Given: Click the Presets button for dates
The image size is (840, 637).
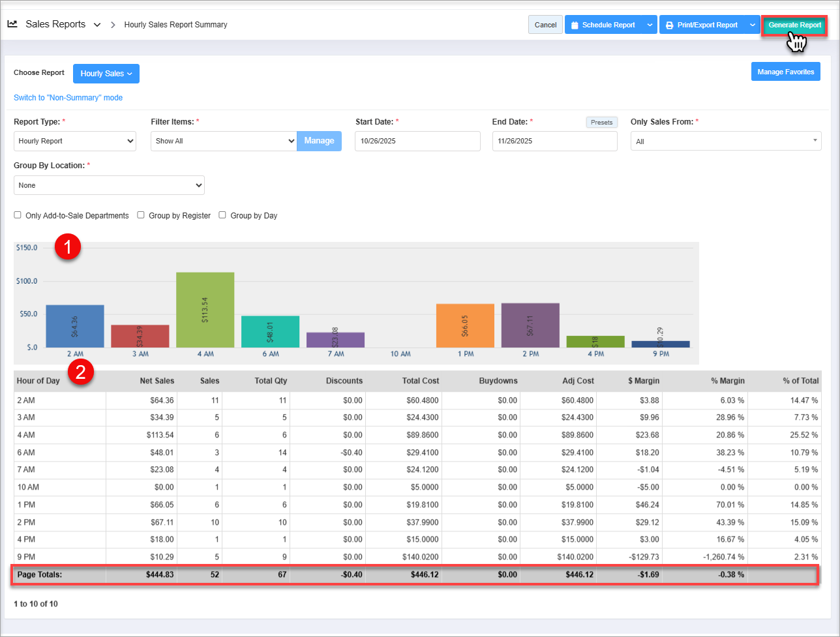Looking at the screenshot, I should coord(601,123).
